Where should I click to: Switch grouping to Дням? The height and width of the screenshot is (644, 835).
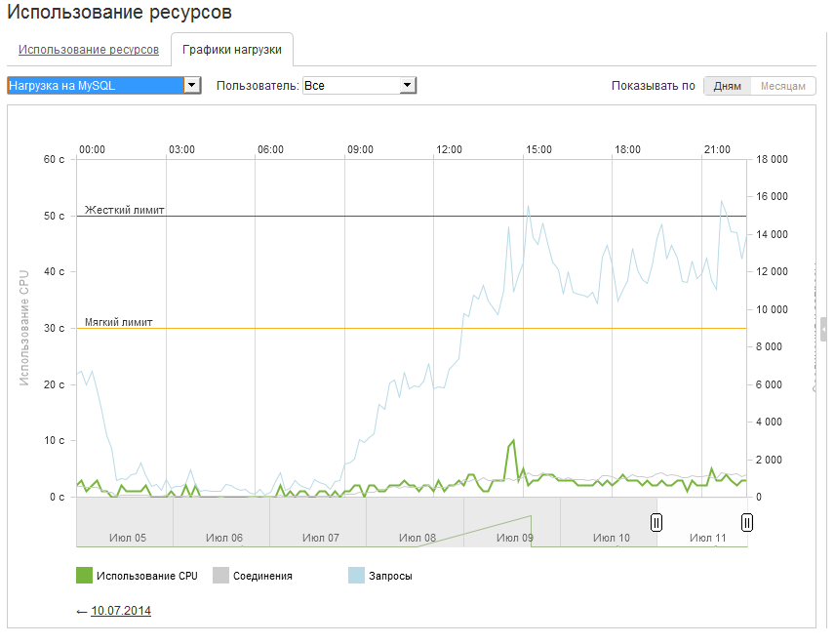point(727,86)
